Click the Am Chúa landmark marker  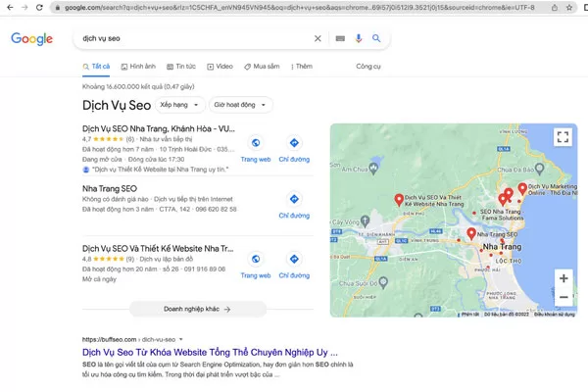pos(373,169)
